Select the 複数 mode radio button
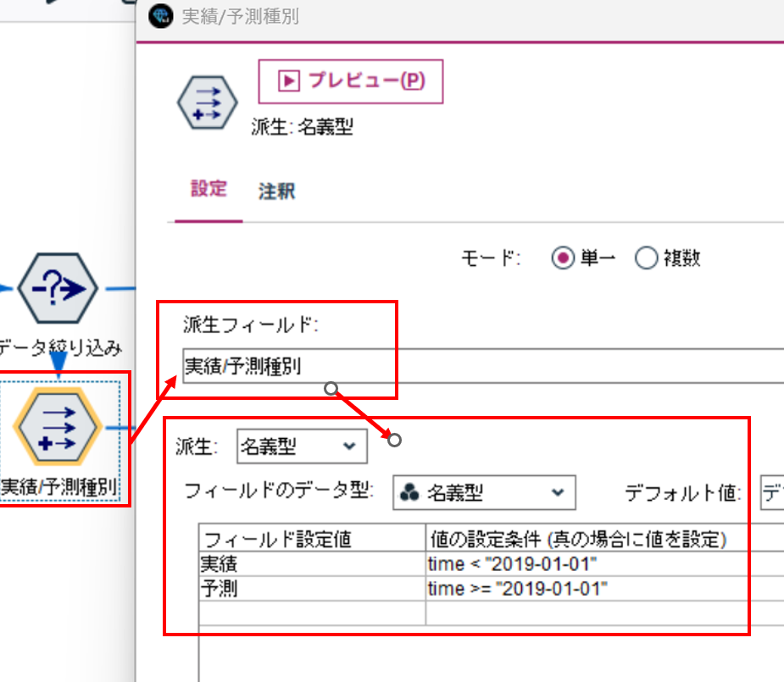 click(646, 258)
